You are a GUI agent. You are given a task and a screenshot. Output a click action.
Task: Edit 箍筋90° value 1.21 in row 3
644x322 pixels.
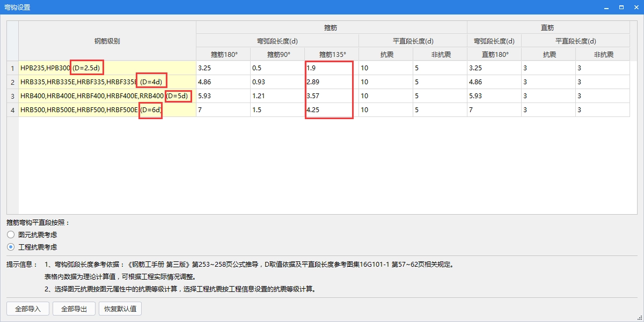click(x=277, y=96)
